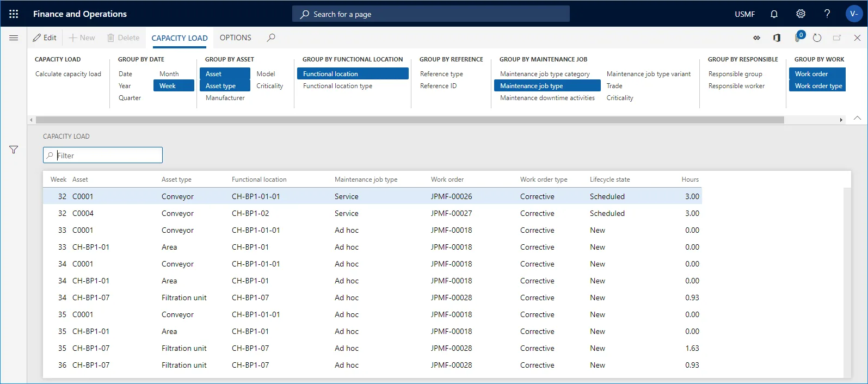Image resolution: width=868 pixels, height=384 pixels.
Task: Toggle grouping by Quarter
Action: pos(130,98)
